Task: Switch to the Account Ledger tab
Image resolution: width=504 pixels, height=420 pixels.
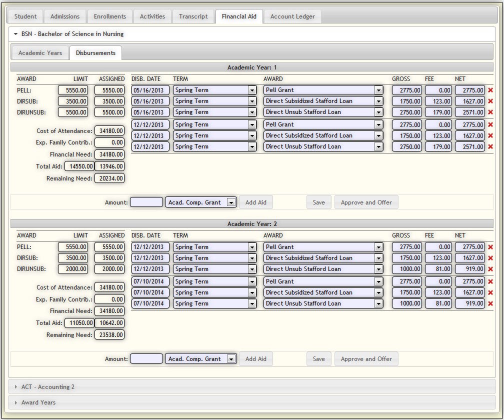Action: click(292, 16)
